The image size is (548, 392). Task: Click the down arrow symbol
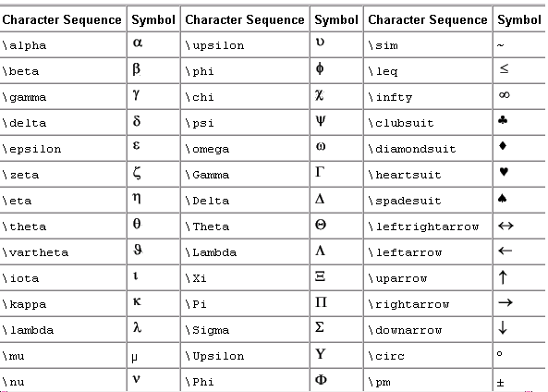click(x=503, y=327)
